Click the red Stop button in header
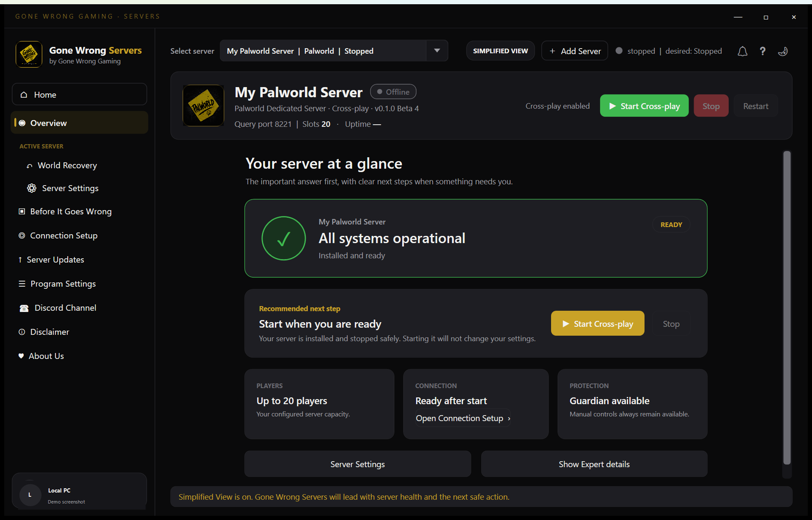This screenshot has height=520, width=812. [711, 106]
